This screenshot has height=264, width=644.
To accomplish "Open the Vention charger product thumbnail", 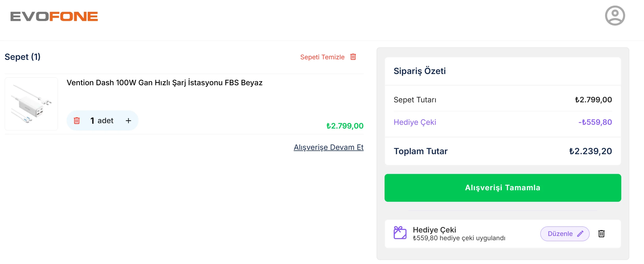I will [31, 104].
